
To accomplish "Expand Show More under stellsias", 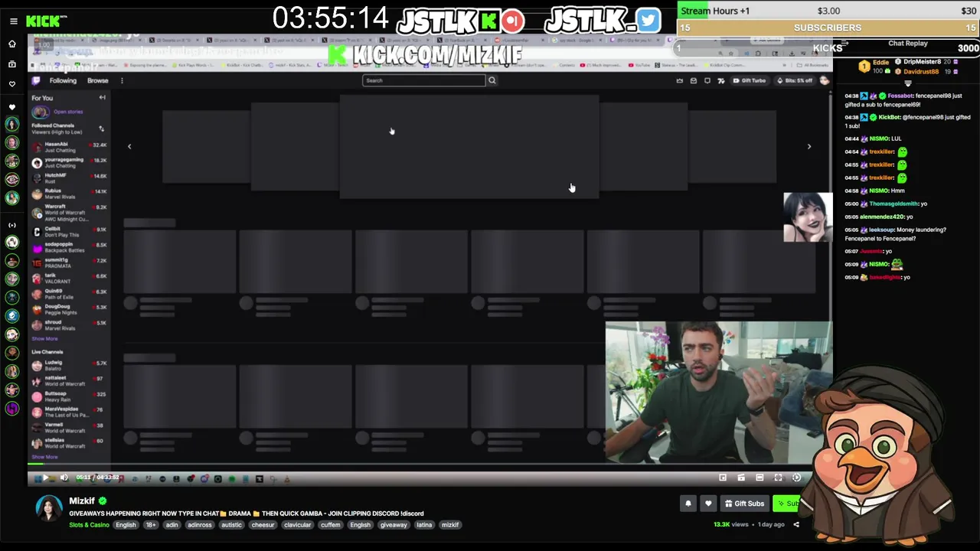I will pyautogui.click(x=44, y=457).
